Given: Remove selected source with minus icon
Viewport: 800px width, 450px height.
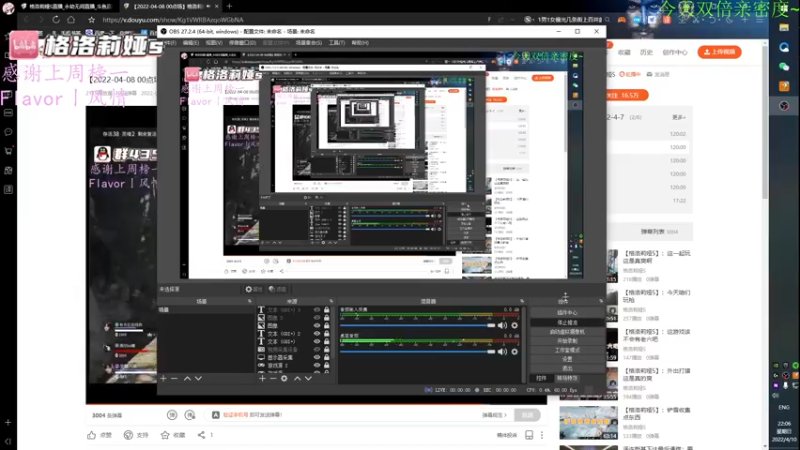Looking at the screenshot, I should coord(273,379).
